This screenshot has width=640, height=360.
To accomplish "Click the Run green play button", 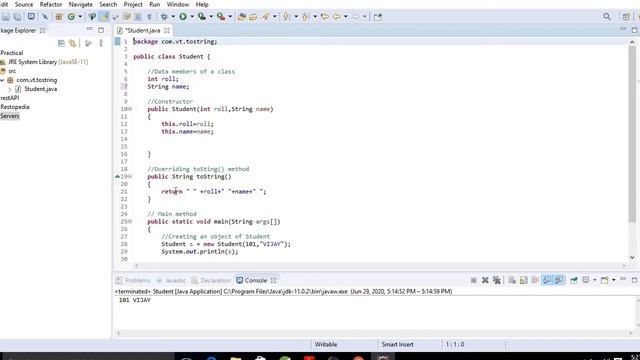I will 183,17.
